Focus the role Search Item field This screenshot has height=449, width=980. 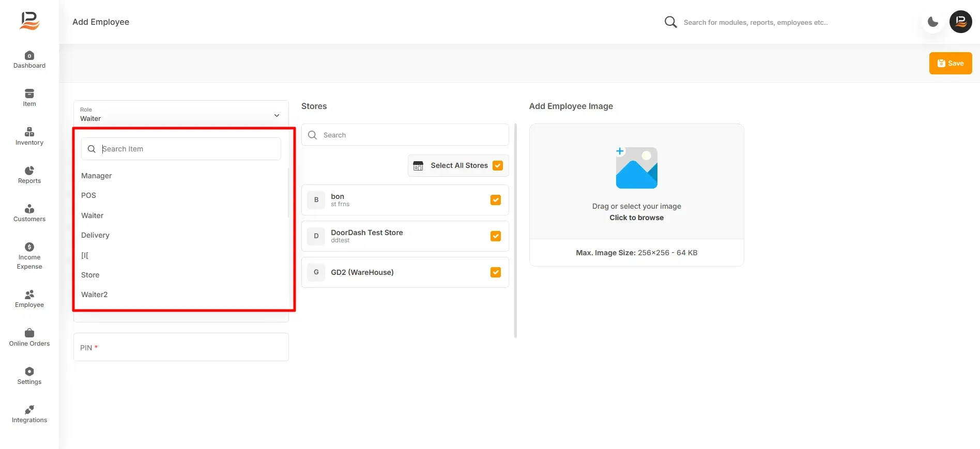(x=181, y=149)
